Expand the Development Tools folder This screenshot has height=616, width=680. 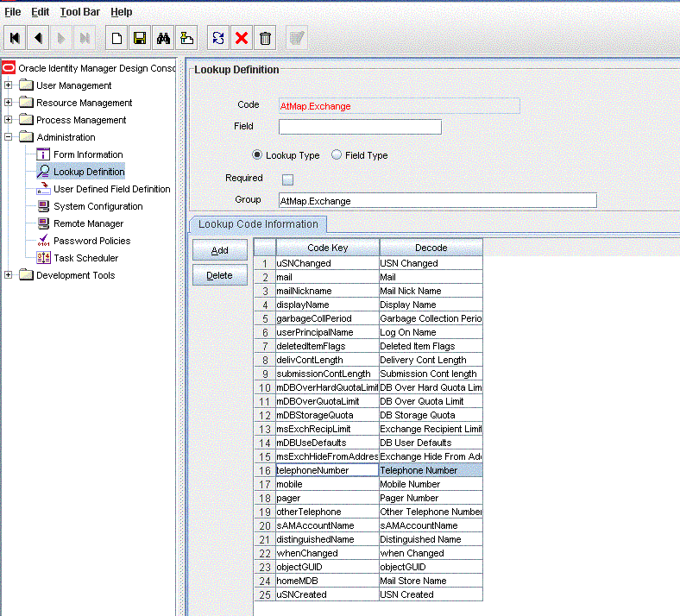(x=9, y=275)
